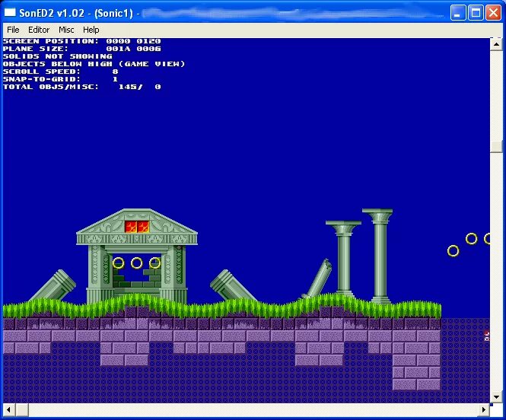Image resolution: width=506 pixels, height=420 pixels.
Task: Click the shorter standing green column
Action: coord(343,258)
